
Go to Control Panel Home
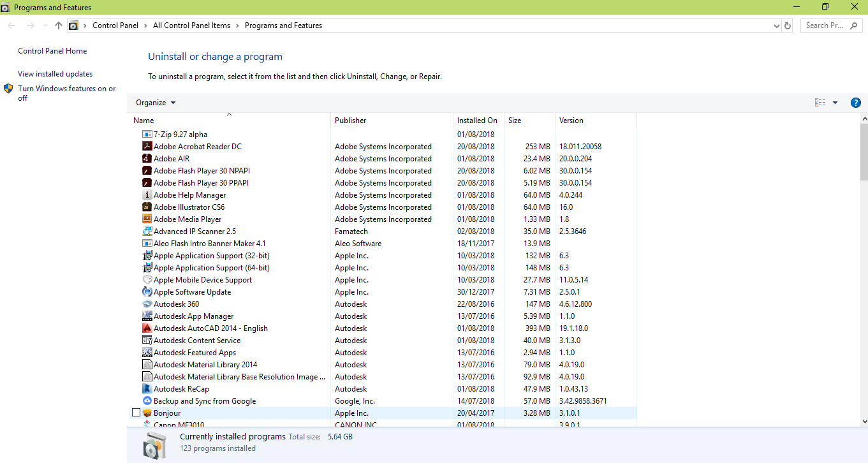[x=52, y=50]
